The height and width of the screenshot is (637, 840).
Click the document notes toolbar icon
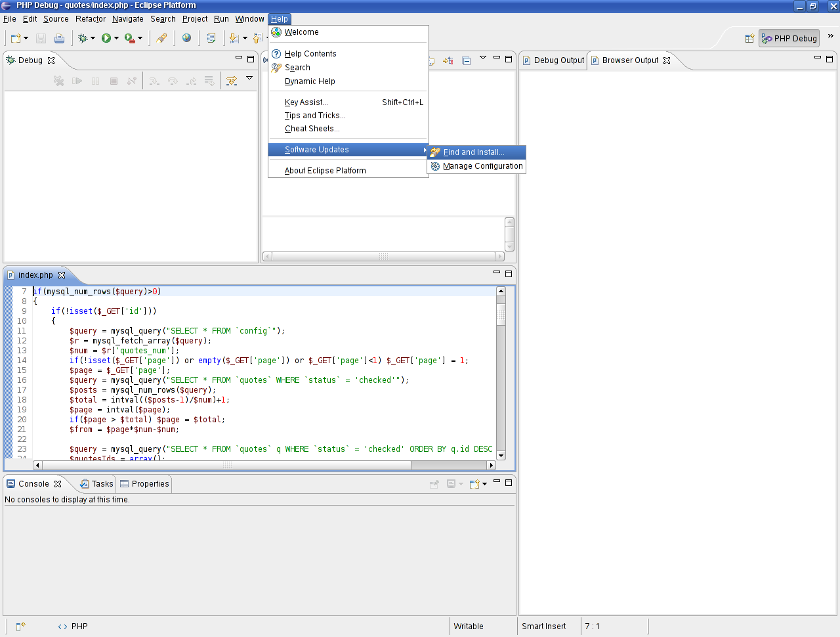pyautogui.click(x=211, y=38)
